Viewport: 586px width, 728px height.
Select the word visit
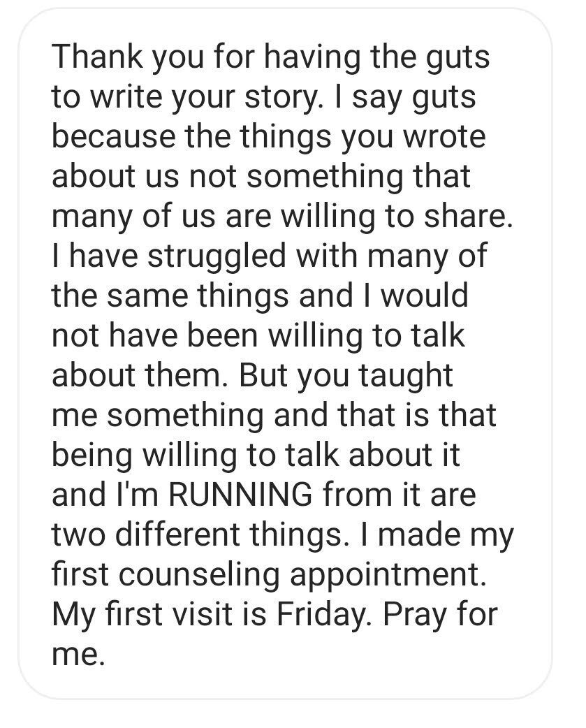point(203,614)
